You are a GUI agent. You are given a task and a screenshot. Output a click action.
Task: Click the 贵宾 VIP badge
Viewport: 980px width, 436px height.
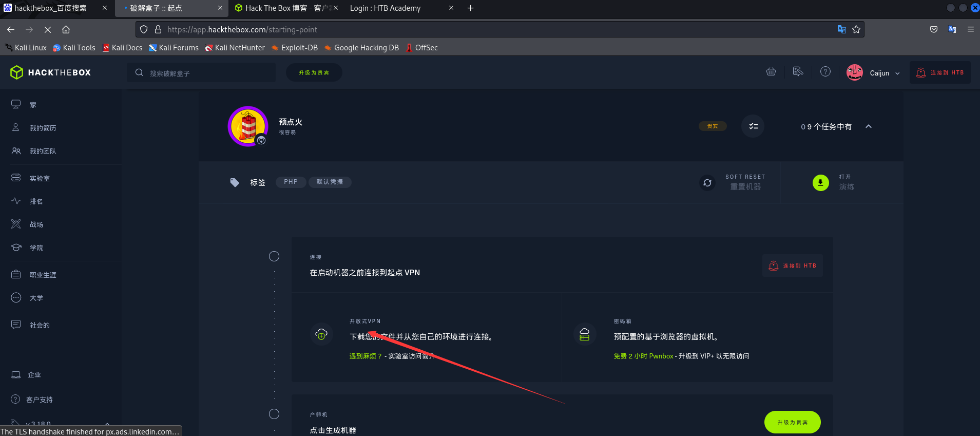point(713,126)
